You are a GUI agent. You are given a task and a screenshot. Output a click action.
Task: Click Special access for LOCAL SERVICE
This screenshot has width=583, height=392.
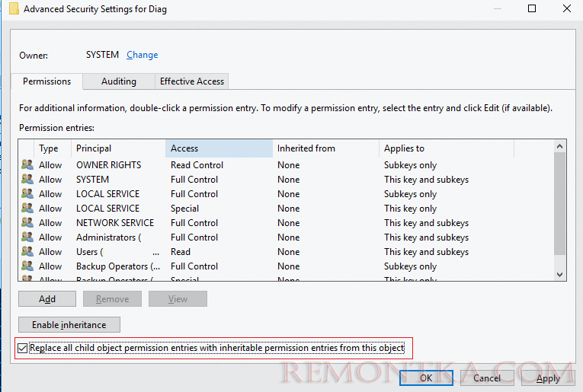[184, 209]
